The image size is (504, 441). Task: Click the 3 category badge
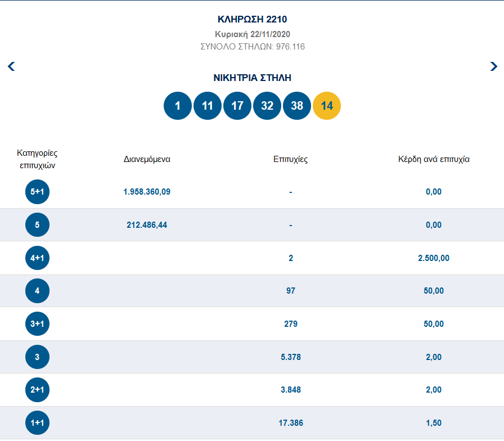38,357
